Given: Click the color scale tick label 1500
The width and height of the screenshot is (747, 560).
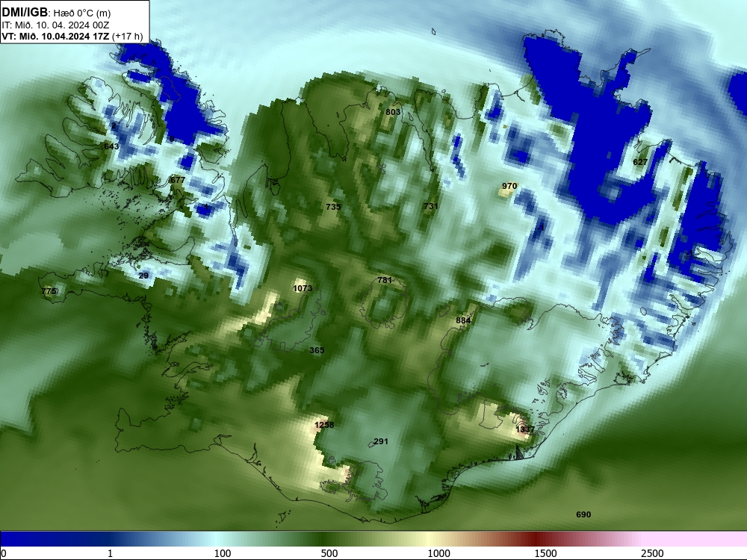Looking at the screenshot, I should pyautogui.click(x=545, y=553).
